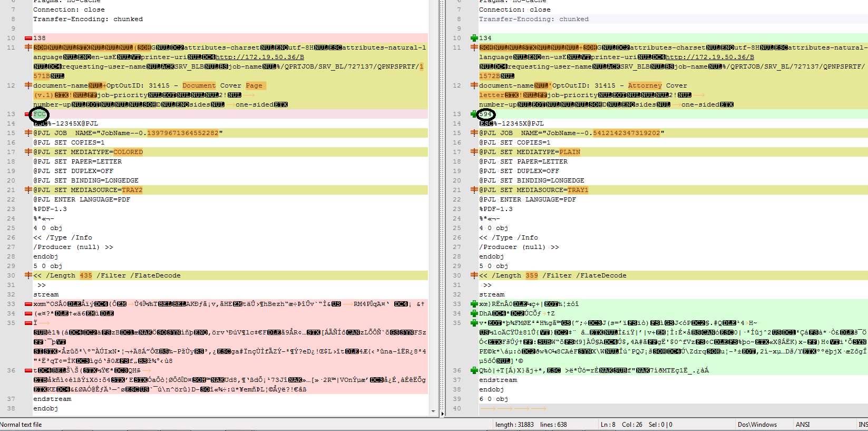The height and width of the screenshot is (431, 868).
Task: Click the pane splitter arrow at bottom
Action: click(442, 414)
